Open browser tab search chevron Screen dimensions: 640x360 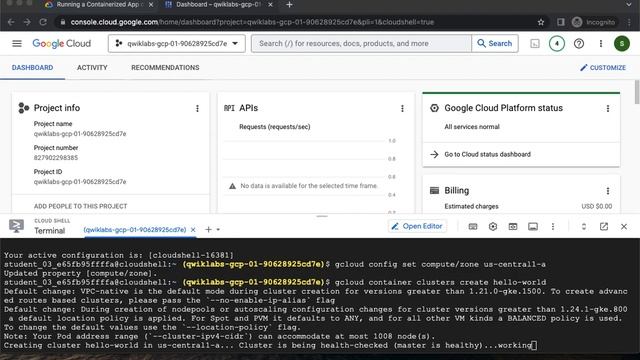[x=629, y=4]
